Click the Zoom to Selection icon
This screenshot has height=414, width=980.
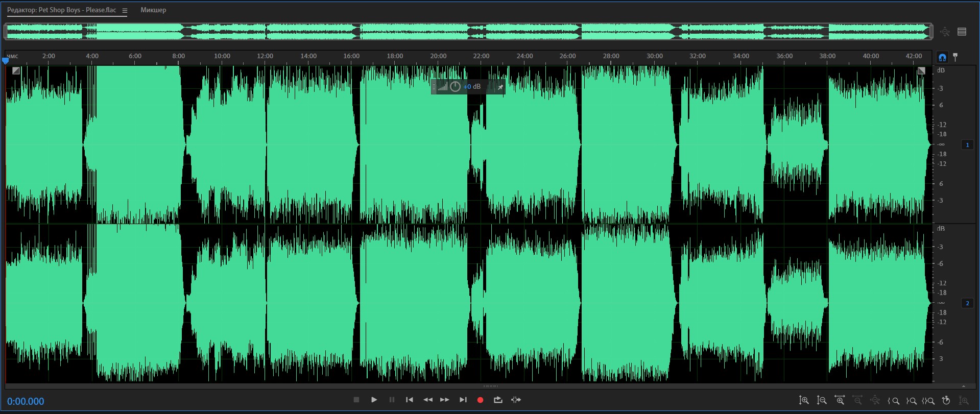[928, 401]
